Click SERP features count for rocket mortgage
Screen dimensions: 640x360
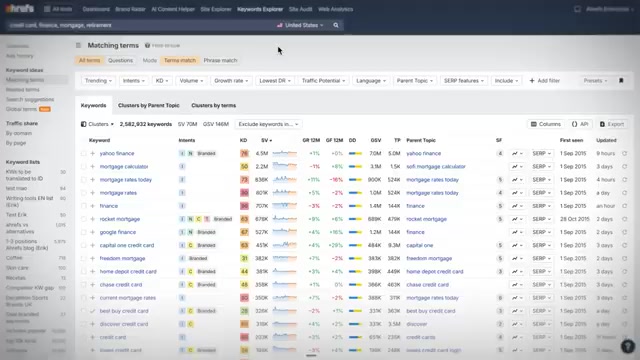[x=500, y=219]
